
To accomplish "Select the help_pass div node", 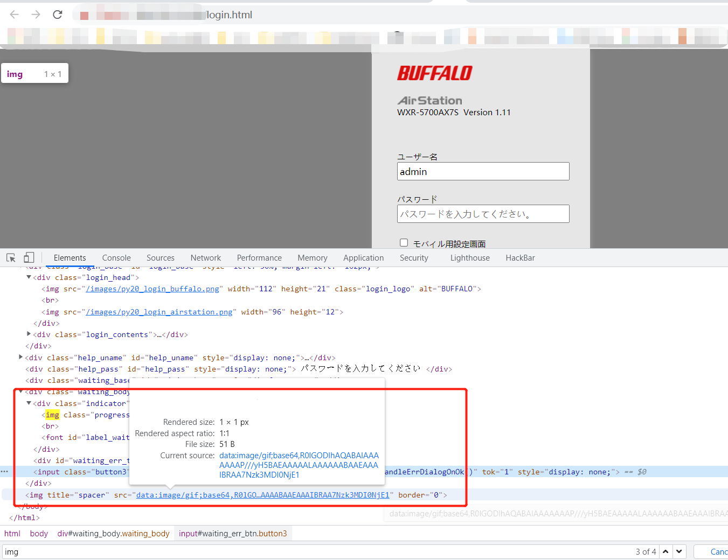I will tap(239, 369).
